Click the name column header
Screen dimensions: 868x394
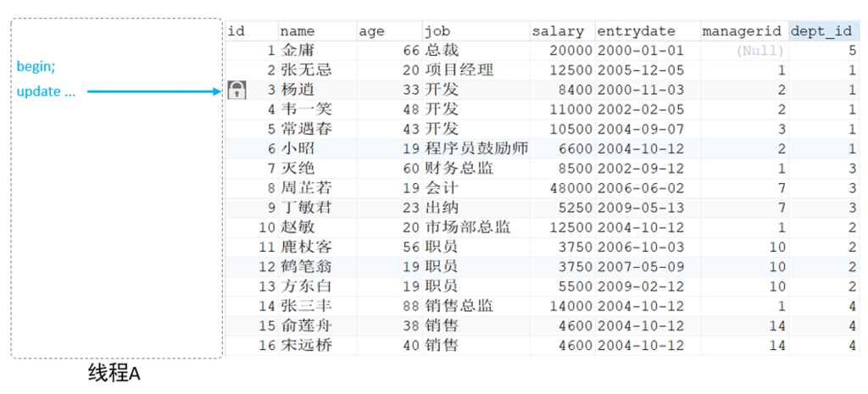click(x=297, y=31)
